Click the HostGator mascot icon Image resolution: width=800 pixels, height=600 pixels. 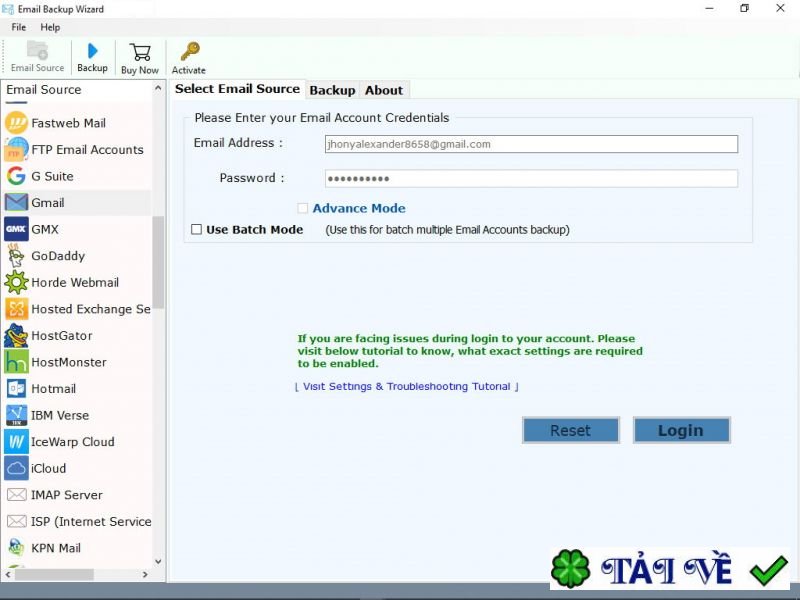[16, 335]
